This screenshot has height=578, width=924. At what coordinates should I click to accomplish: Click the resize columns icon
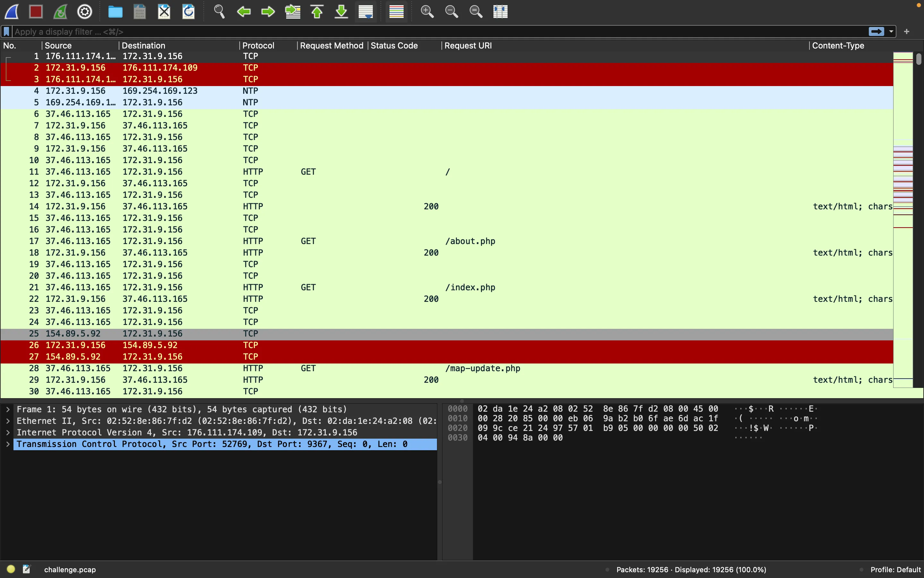click(x=500, y=12)
